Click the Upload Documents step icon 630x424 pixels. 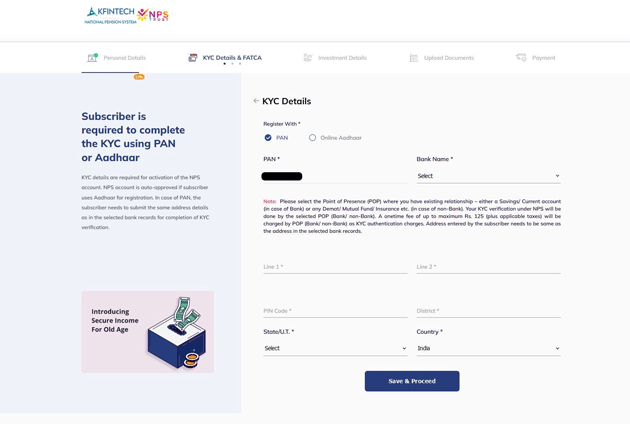point(413,58)
